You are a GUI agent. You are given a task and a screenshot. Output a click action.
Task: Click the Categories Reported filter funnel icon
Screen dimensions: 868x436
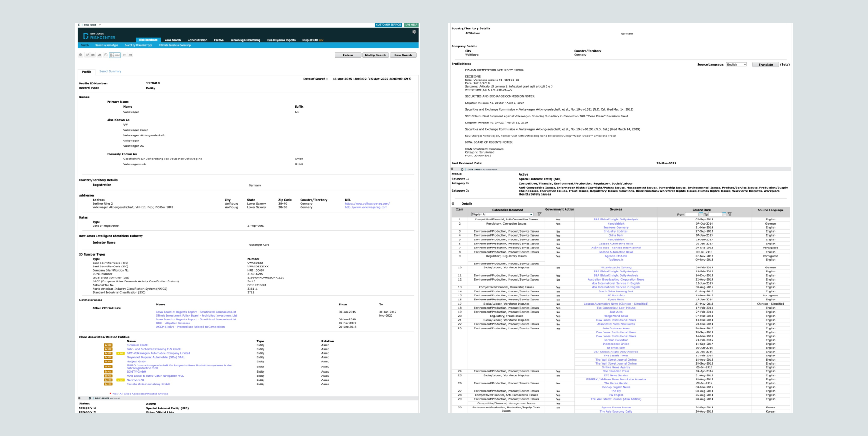click(539, 214)
